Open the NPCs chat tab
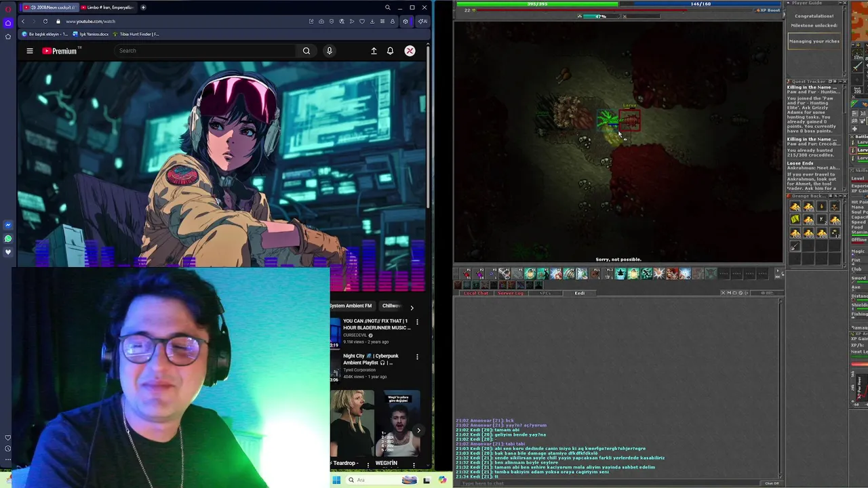868x488 pixels. click(545, 293)
